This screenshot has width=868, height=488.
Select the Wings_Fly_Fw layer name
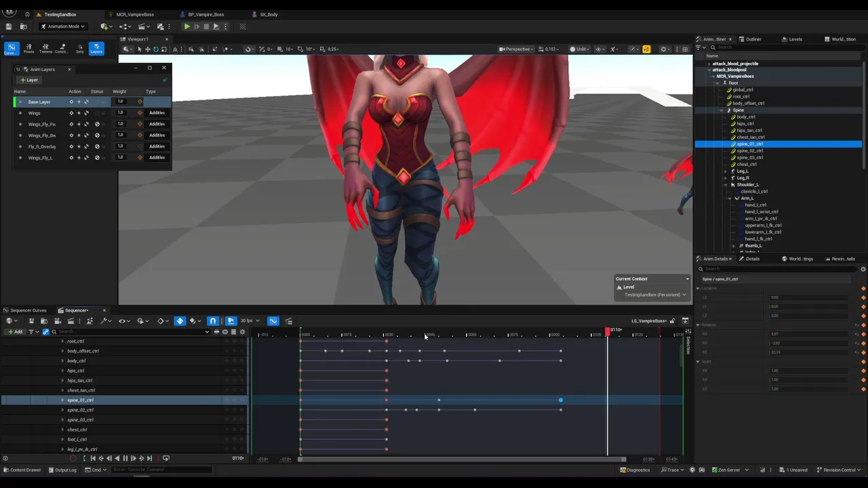click(x=42, y=125)
